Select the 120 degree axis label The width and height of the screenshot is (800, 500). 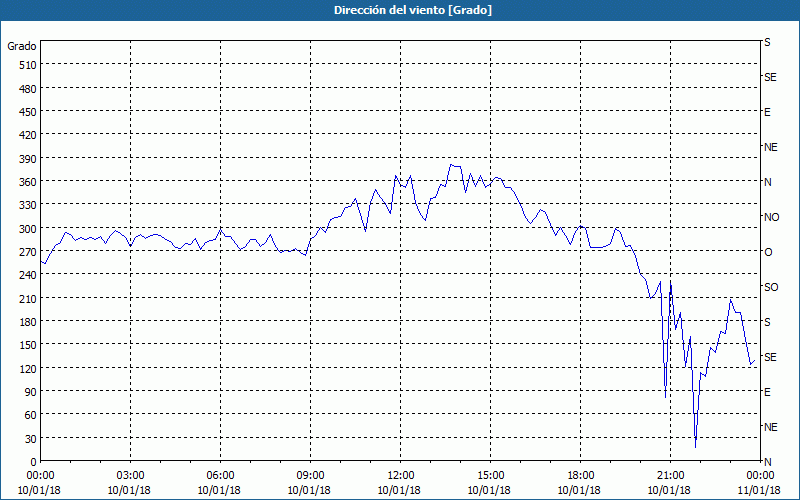28,369
